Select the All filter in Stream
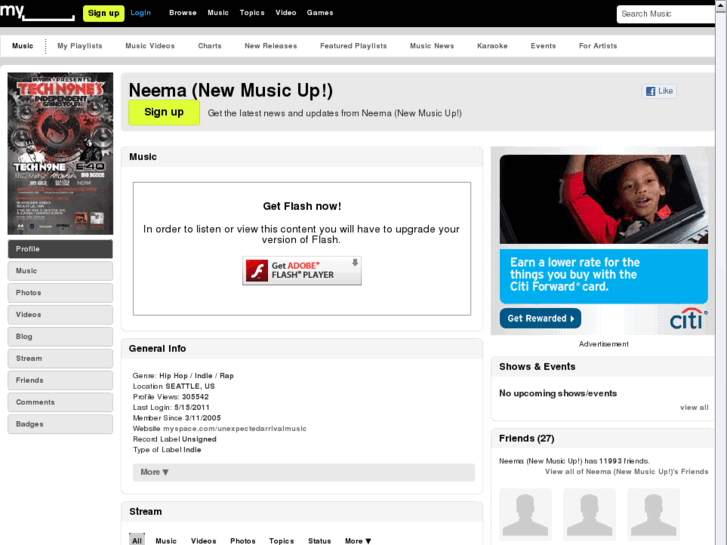 (x=137, y=540)
